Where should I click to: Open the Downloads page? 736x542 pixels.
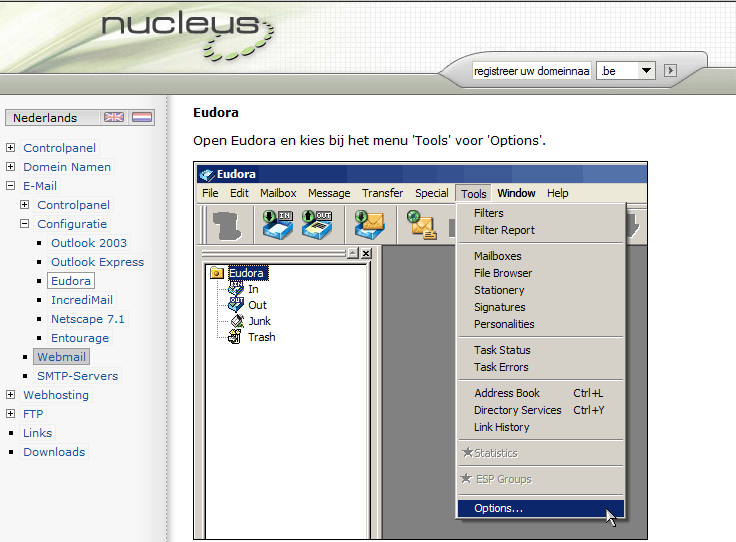coord(54,452)
